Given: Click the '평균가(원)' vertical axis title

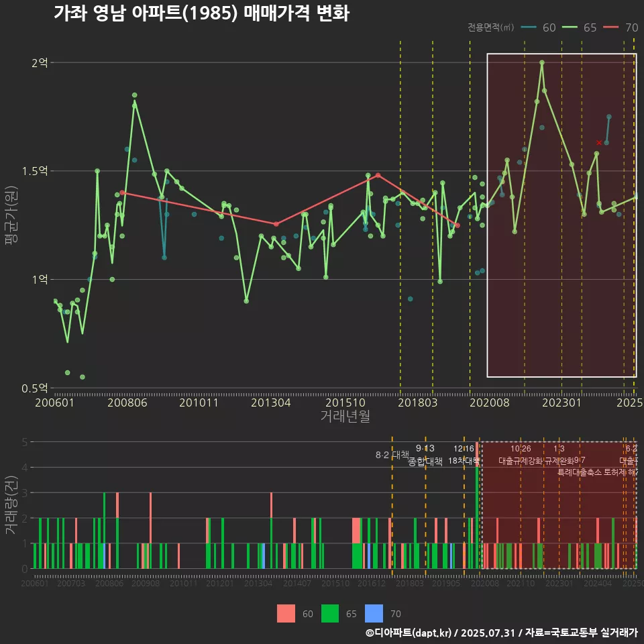Looking at the screenshot, I should [11, 215].
